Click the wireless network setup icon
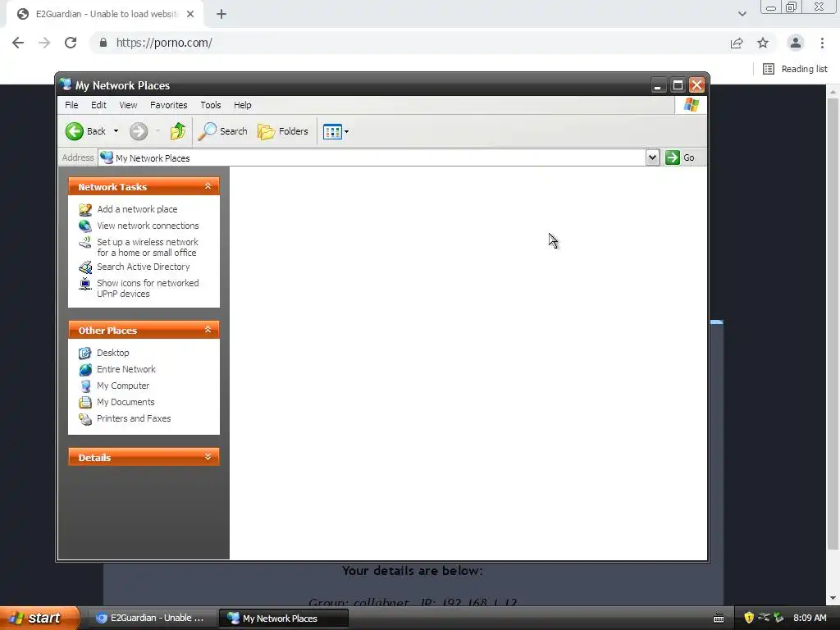Viewport: 840px width, 630px height. click(x=85, y=243)
